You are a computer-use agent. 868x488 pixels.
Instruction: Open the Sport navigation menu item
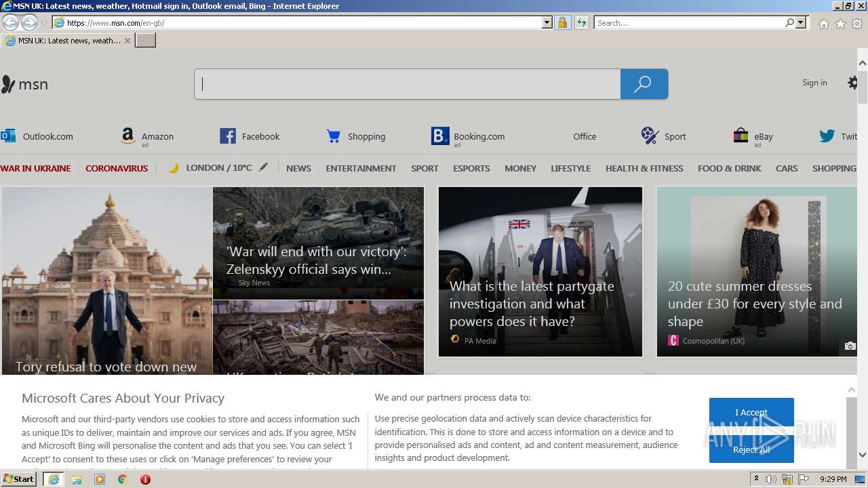click(x=425, y=168)
